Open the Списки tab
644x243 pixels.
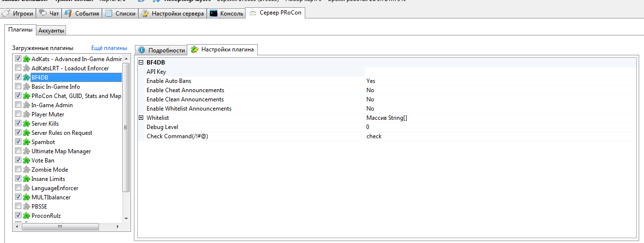pos(120,14)
